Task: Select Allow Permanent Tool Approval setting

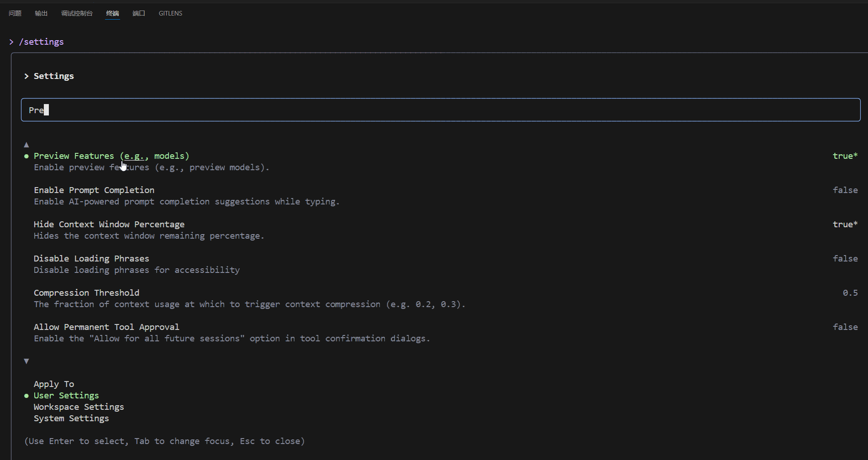Action: coord(106,327)
